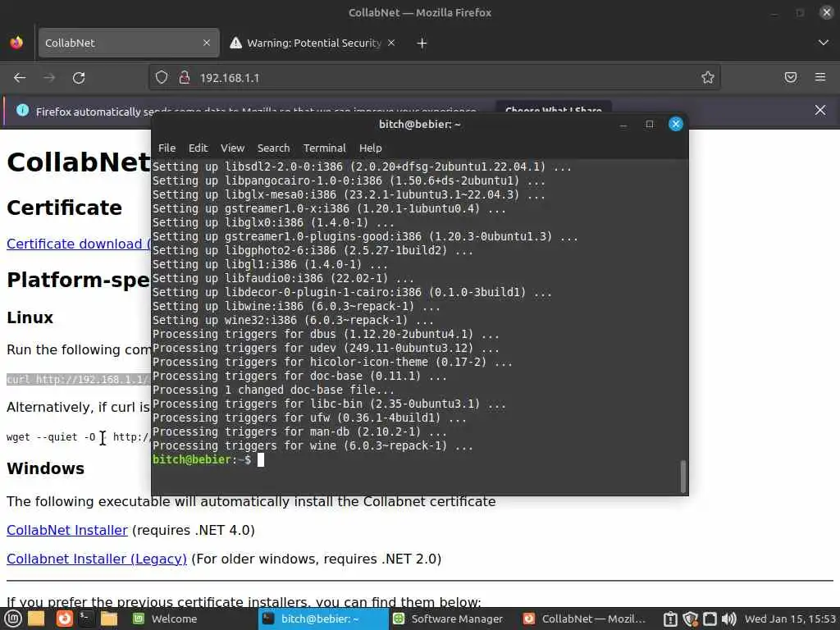Open the terminal Search menu
Viewport: 840px width, 630px height.
pyautogui.click(x=273, y=148)
